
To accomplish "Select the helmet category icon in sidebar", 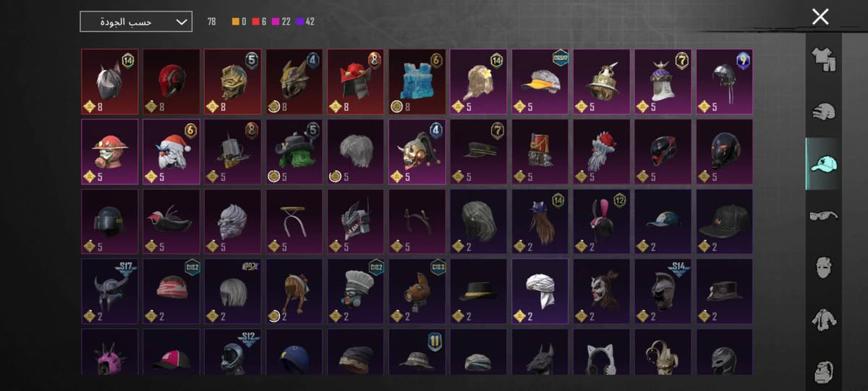I will pyautogui.click(x=823, y=112).
